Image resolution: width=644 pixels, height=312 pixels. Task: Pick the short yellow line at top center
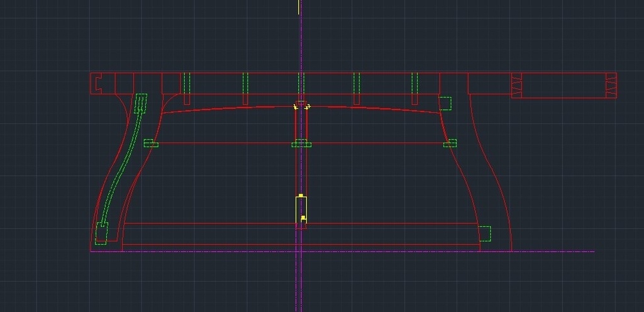point(299,8)
